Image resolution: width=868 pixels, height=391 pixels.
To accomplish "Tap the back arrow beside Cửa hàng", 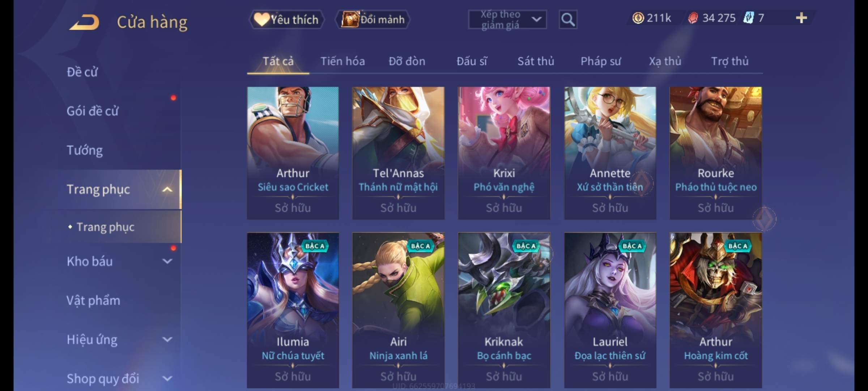I will (85, 22).
